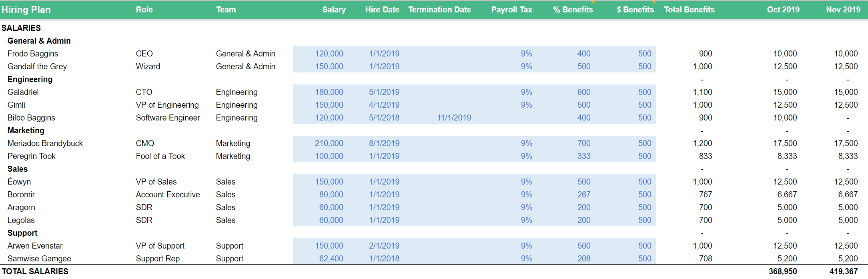
Task: Select Meriadoc Brandybuck's 210,000 salary cell
Action: pos(329,143)
